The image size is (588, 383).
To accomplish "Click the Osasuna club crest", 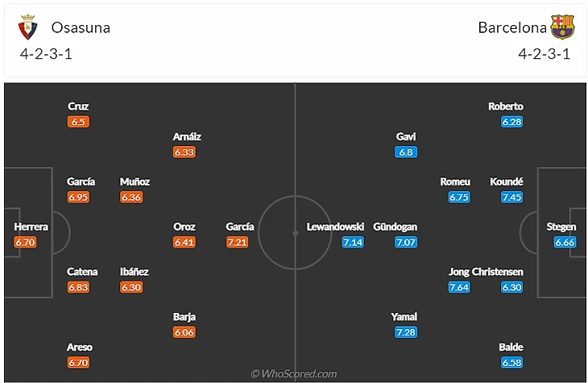I will pyautogui.click(x=29, y=28).
